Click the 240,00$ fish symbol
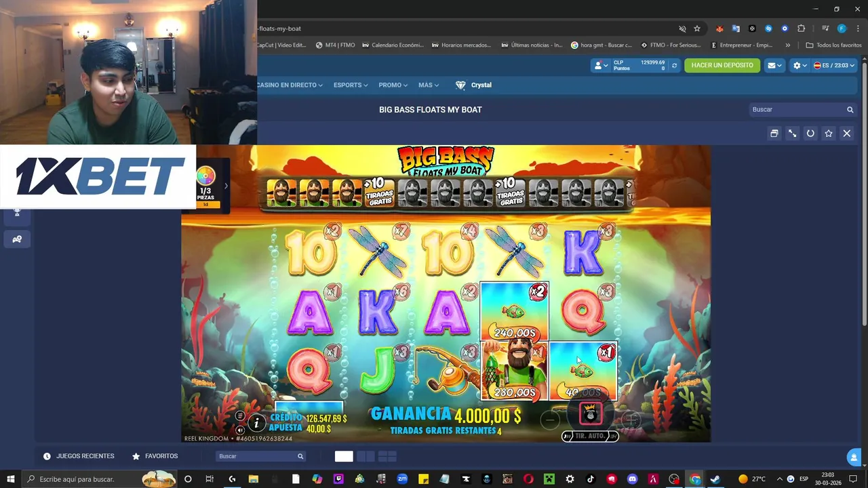 pyautogui.click(x=514, y=312)
